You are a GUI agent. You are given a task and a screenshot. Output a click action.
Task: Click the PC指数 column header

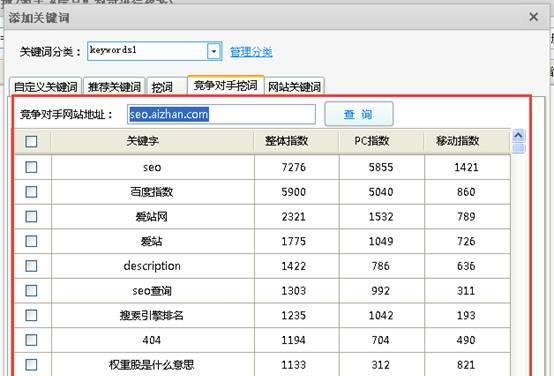pyautogui.click(x=381, y=141)
